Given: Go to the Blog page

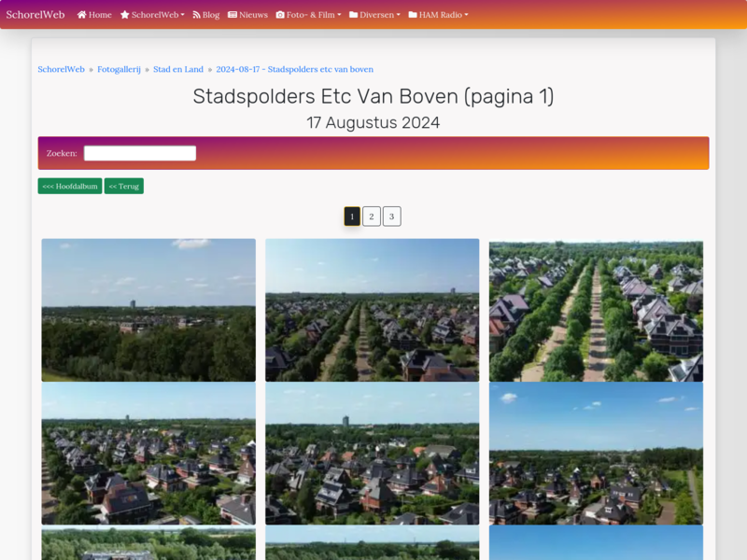Looking at the screenshot, I should click(205, 15).
